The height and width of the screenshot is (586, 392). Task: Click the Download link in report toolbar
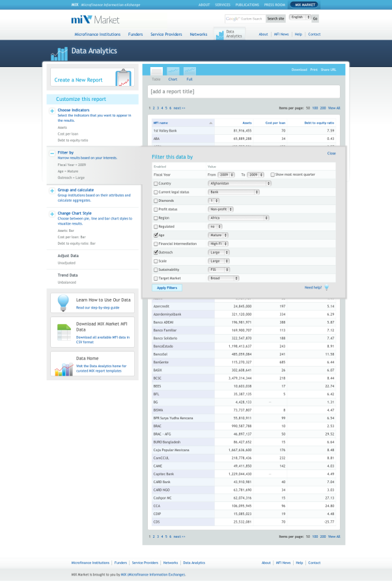(x=299, y=70)
